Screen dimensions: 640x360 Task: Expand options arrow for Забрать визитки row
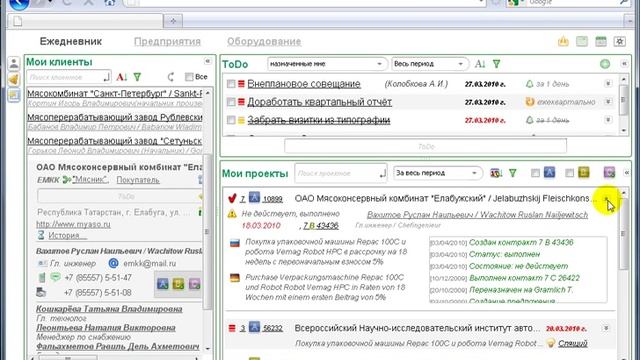point(608,120)
